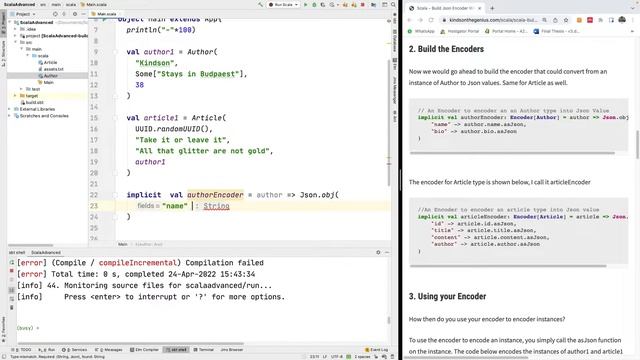This screenshot has height=360, width=640.
Task: Close the Scala Build Json Encoder browser tab
Action: coord(480,8)
